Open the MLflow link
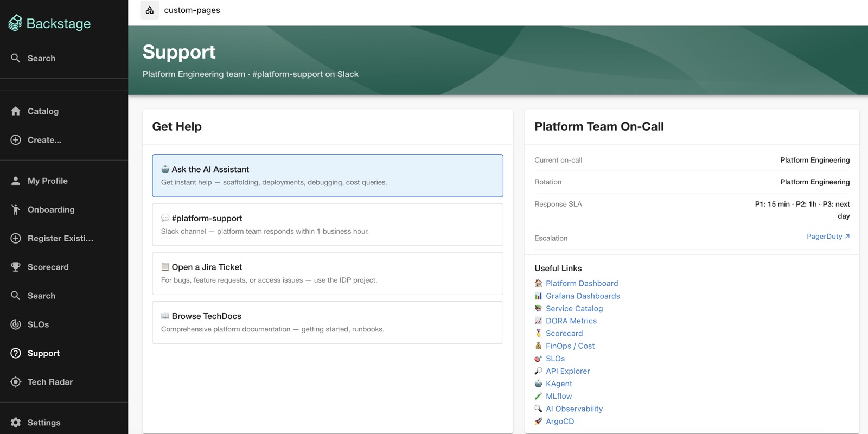 click(x=559, y=396)
